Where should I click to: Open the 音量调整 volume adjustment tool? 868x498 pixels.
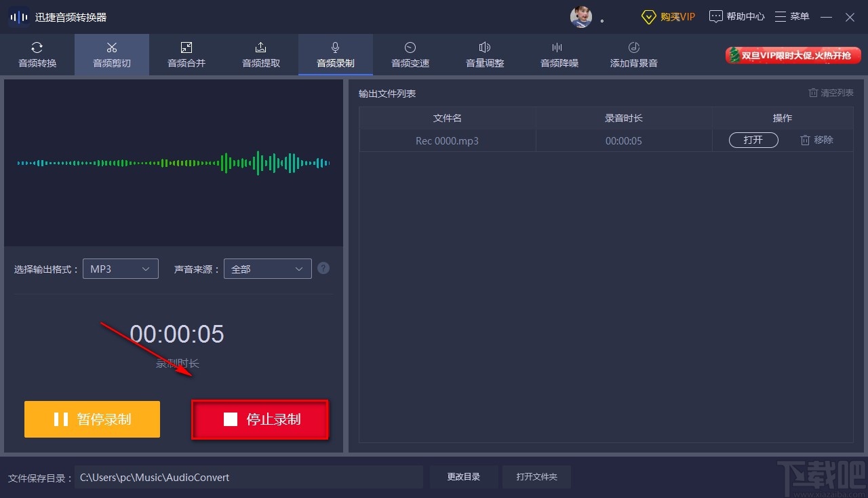[484, 54]
